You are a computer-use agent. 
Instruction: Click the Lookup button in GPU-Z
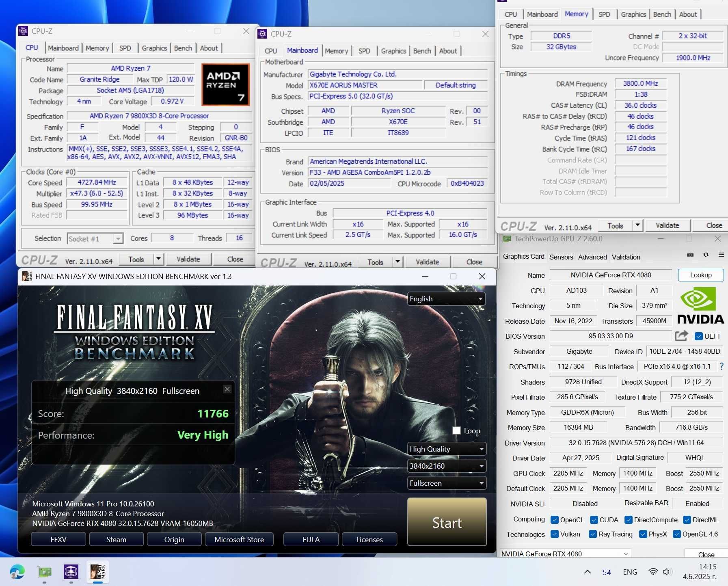point(700,275)
